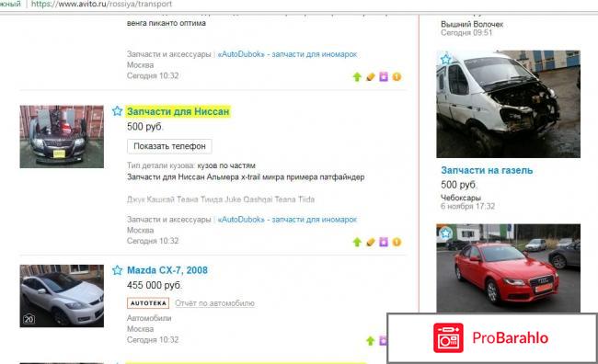Click 'Сегодня 10:32' under the Nissan parts listing
The height and width of the screenshot is (364, 598).
[x=153, y=241]
